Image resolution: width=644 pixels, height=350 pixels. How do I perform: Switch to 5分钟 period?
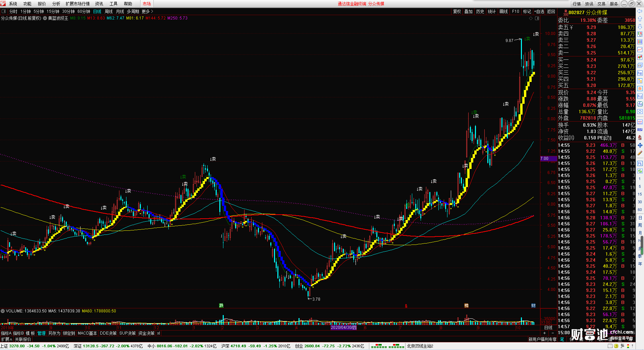point(39,11)
